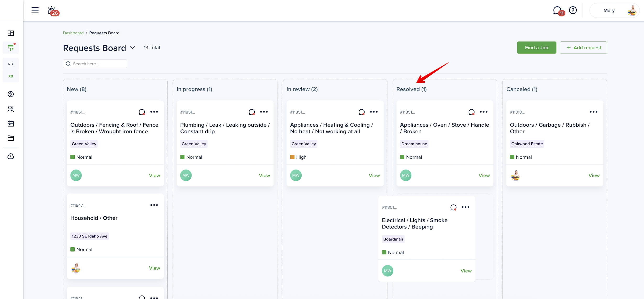644x299 pixels.
Task: Select the RQ sidebar submenu item
Action: point(11,64)
